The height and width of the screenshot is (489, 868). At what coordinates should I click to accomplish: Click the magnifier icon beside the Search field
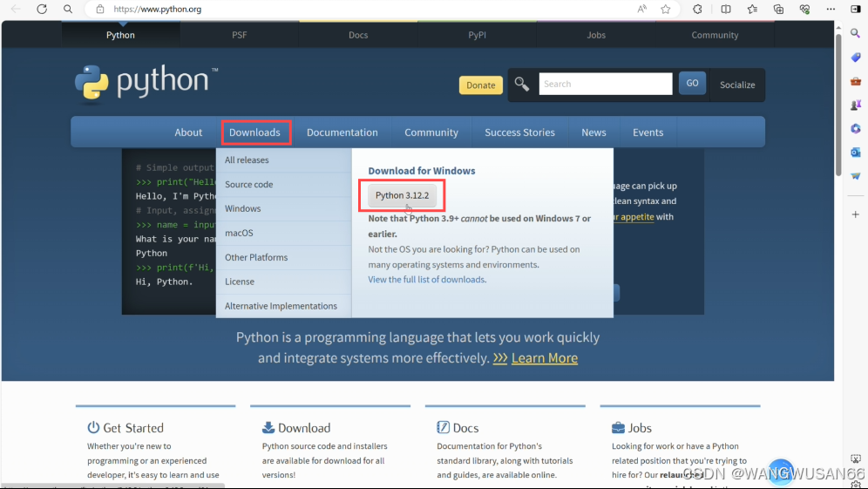tap(521, 85)
